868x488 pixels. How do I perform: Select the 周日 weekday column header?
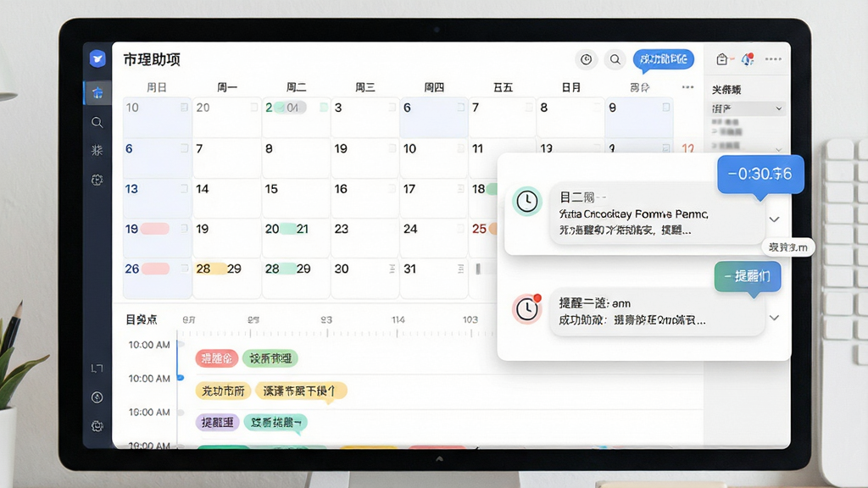(157, 87)
